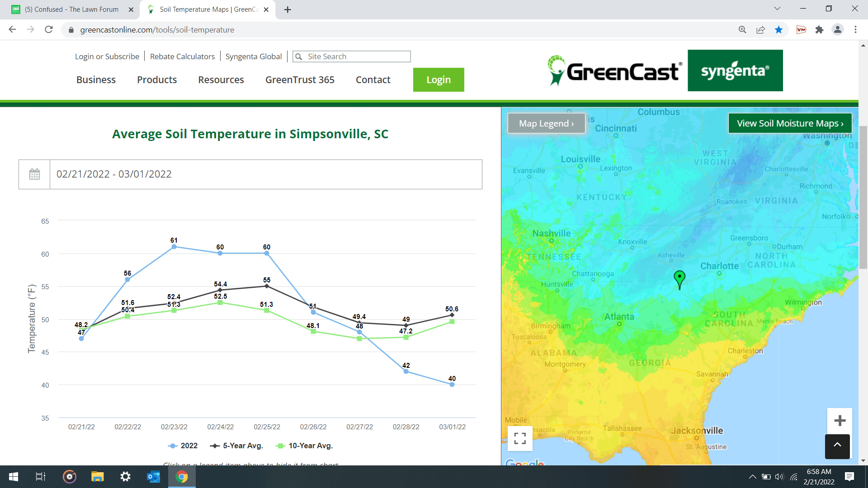Bookmark the page with the star icon

tap(778, 30)
